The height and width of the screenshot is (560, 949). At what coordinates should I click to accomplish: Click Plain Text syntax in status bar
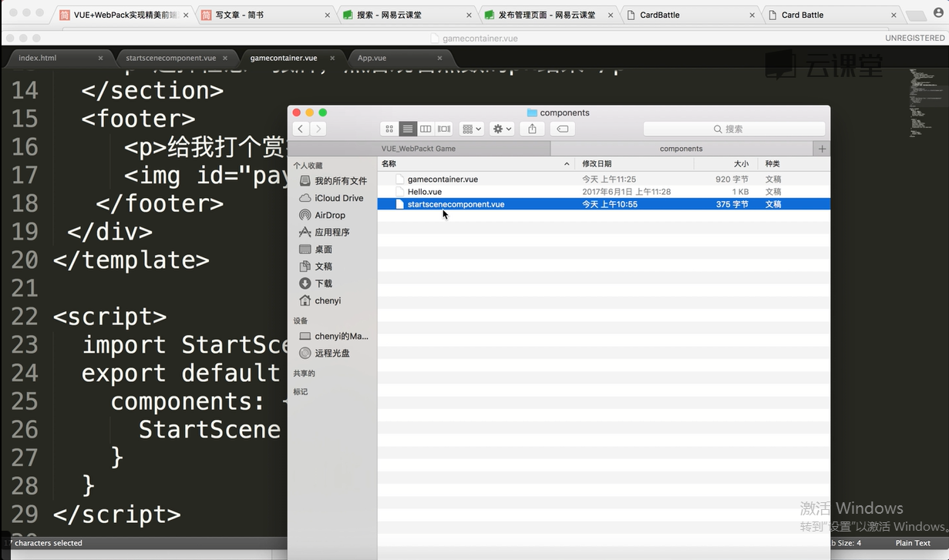click(x=913, y=543)
